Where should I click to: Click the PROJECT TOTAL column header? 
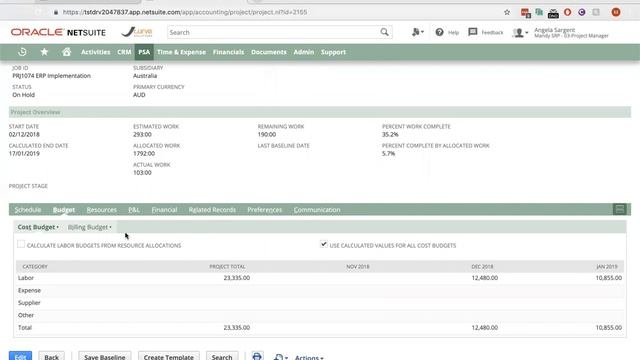[x=227, y=267]
